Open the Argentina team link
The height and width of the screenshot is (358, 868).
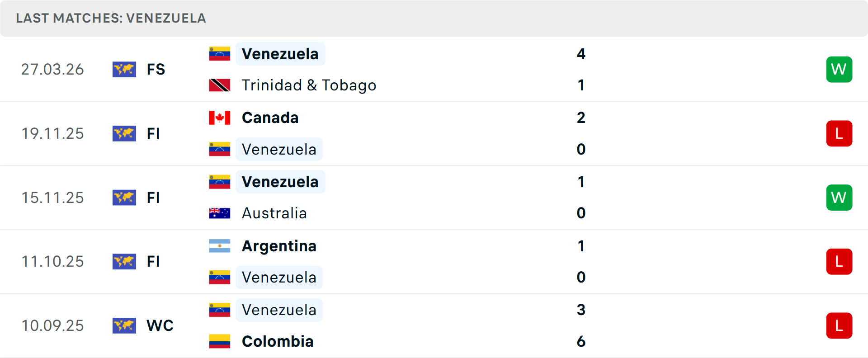279,246
